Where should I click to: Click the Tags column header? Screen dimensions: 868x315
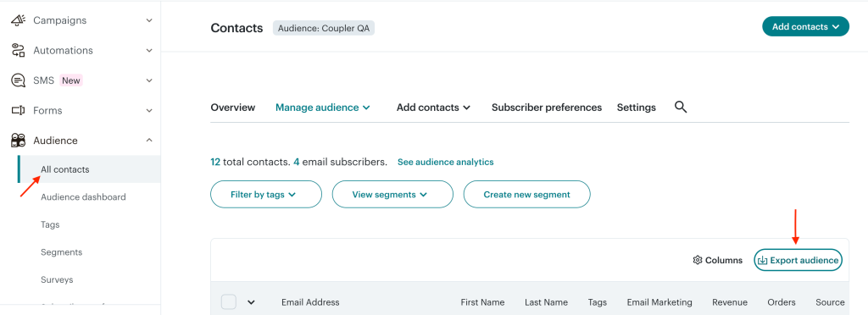(x=598, y=302)
